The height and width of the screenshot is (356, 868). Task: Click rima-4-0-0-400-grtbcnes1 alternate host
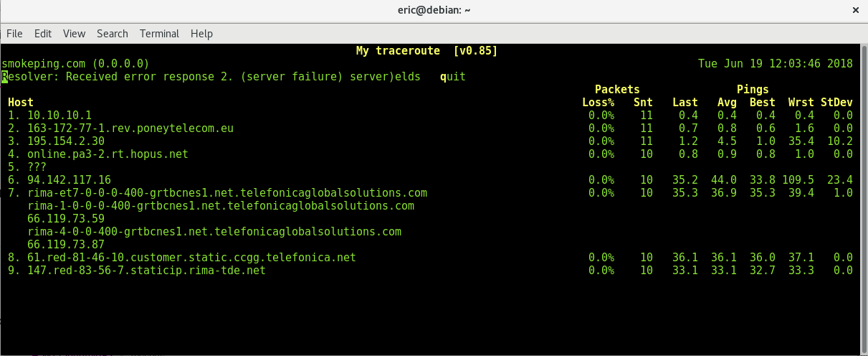coord(214,232)
